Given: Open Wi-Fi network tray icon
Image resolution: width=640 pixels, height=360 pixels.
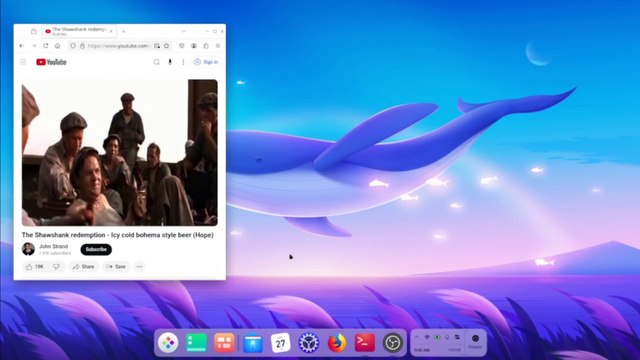Looking at the screenshot, I should (427, 337).
